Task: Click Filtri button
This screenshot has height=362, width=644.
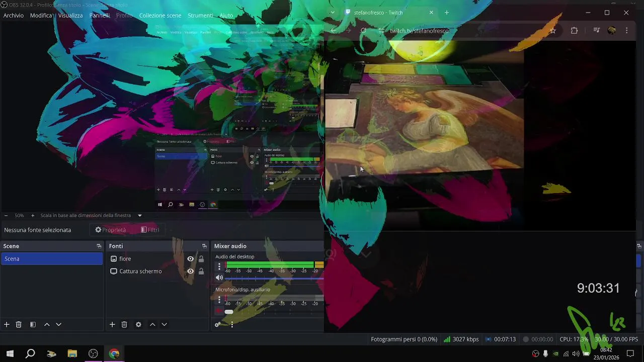Action: pyautogui.click(x=150, y=230)
